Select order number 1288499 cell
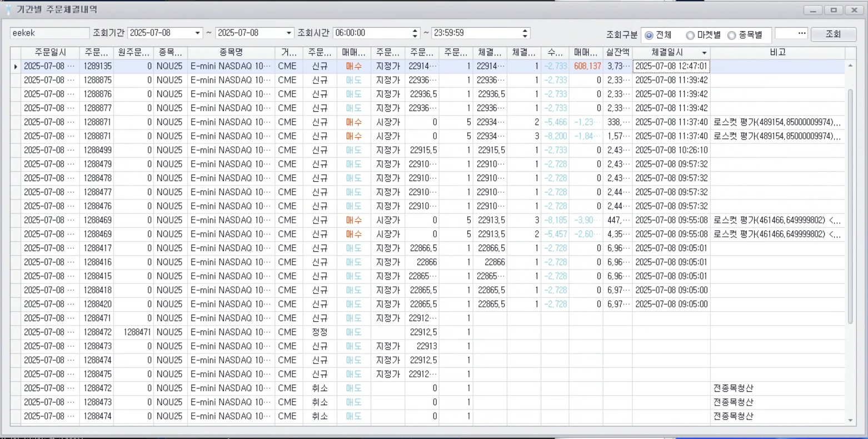The width and height of the screenshot is (868, 439). 97,150
